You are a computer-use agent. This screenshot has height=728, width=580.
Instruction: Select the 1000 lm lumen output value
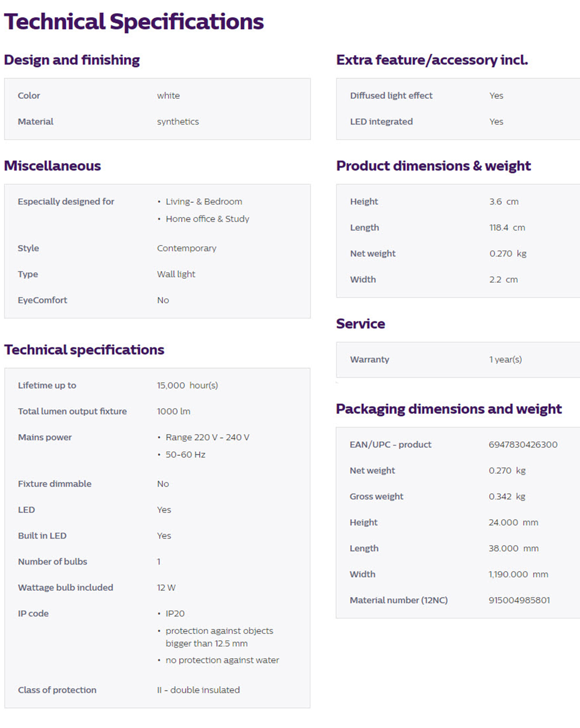click(x=174, y=411)
